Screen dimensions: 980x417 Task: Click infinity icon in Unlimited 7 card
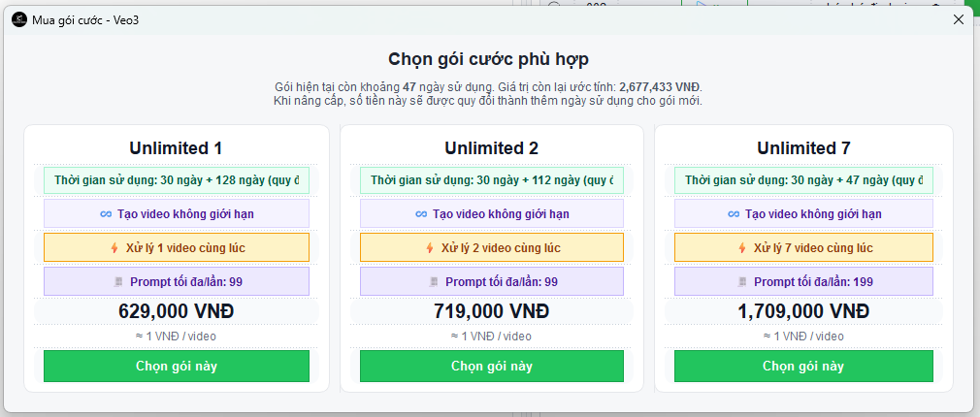pyautogui.click(x=734, y=214)
